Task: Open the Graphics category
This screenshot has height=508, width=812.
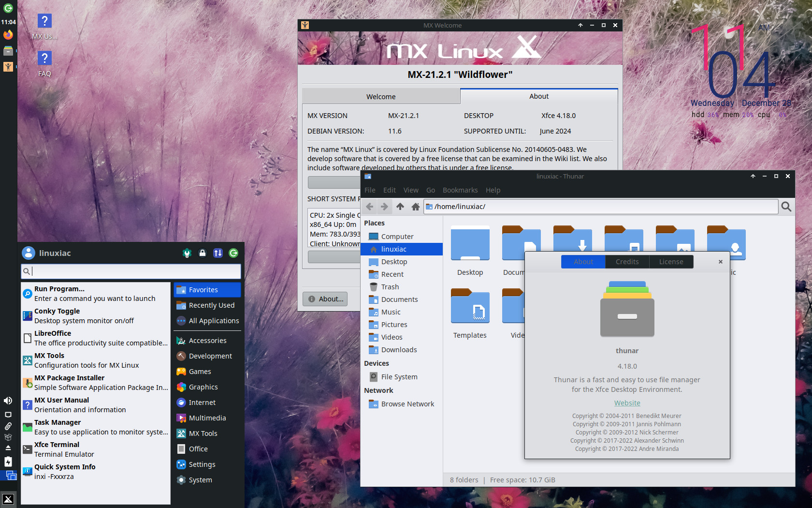Action: coord(207,387)
